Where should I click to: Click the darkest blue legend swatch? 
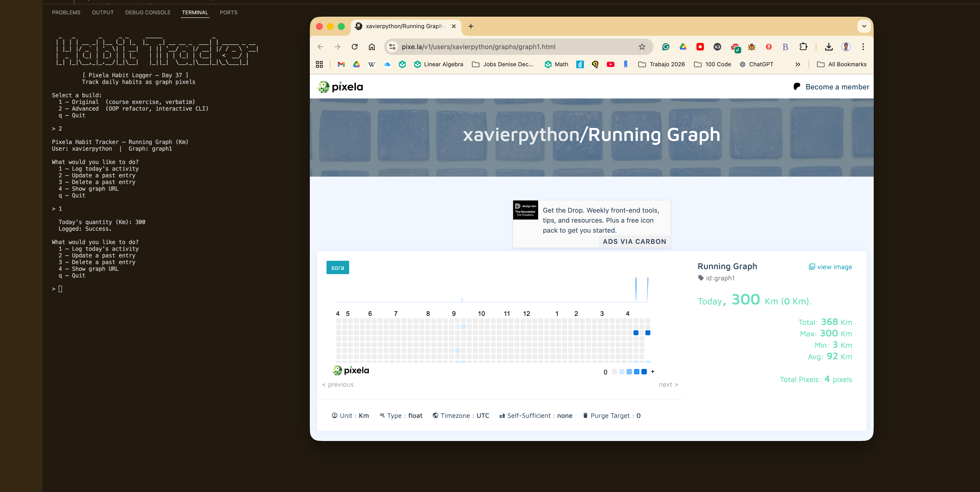coord(644,372)
